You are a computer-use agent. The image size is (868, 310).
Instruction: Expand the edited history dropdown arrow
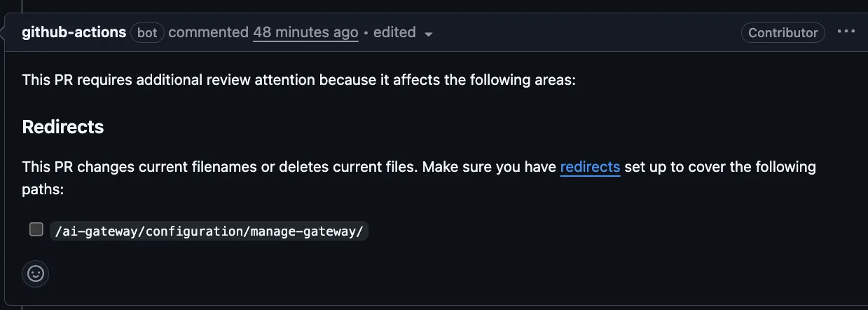point(429,34)
